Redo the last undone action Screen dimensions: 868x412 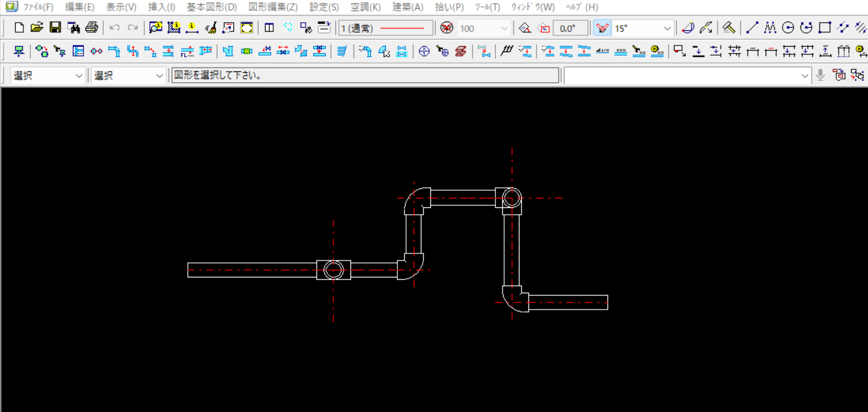click(133, 28)
